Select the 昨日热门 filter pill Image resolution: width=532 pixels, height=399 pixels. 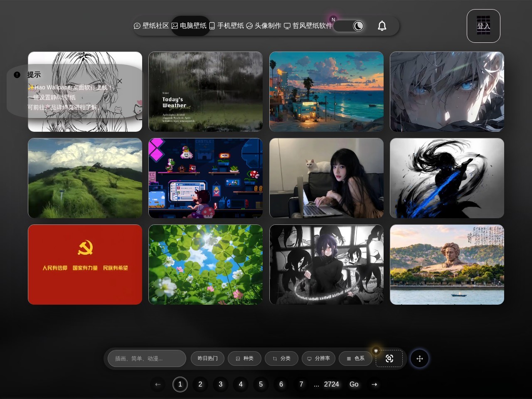click(x=207, y=358)
